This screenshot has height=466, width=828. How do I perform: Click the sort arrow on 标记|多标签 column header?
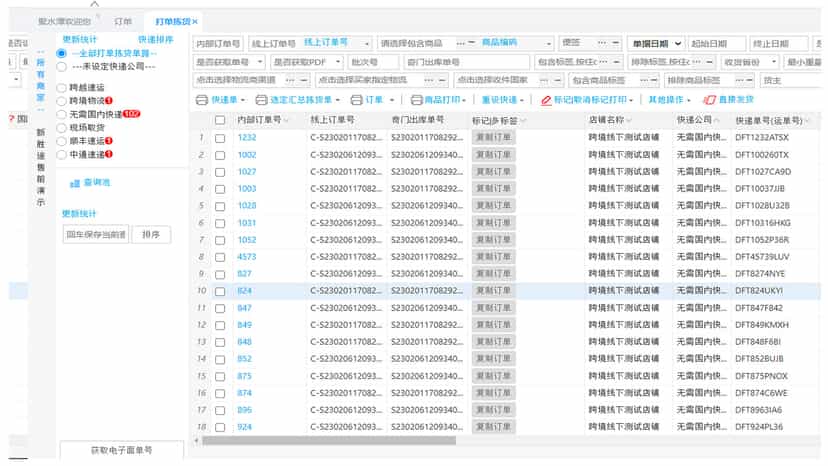click(x=523, y=121)
